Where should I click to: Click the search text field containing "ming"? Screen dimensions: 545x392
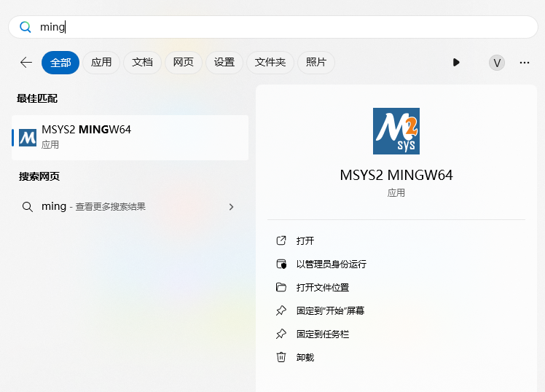[273, 27]
